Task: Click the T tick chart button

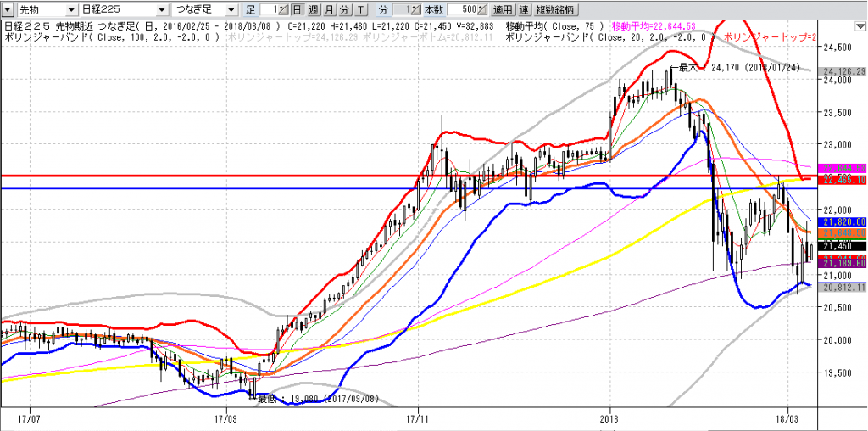Action: (x=360, y=10)
